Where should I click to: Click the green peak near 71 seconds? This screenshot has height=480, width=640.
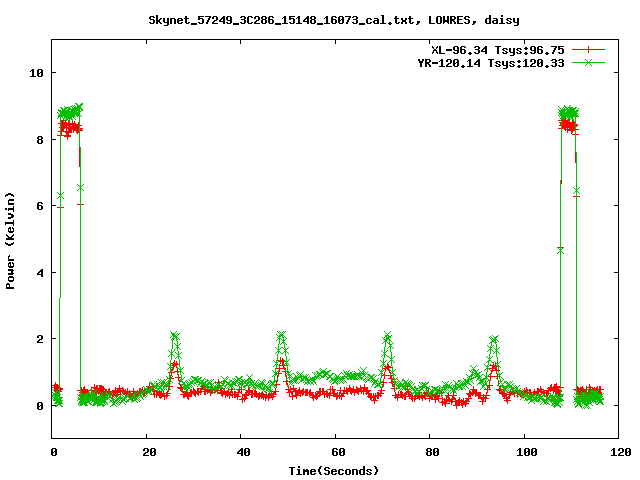(388, 336)
